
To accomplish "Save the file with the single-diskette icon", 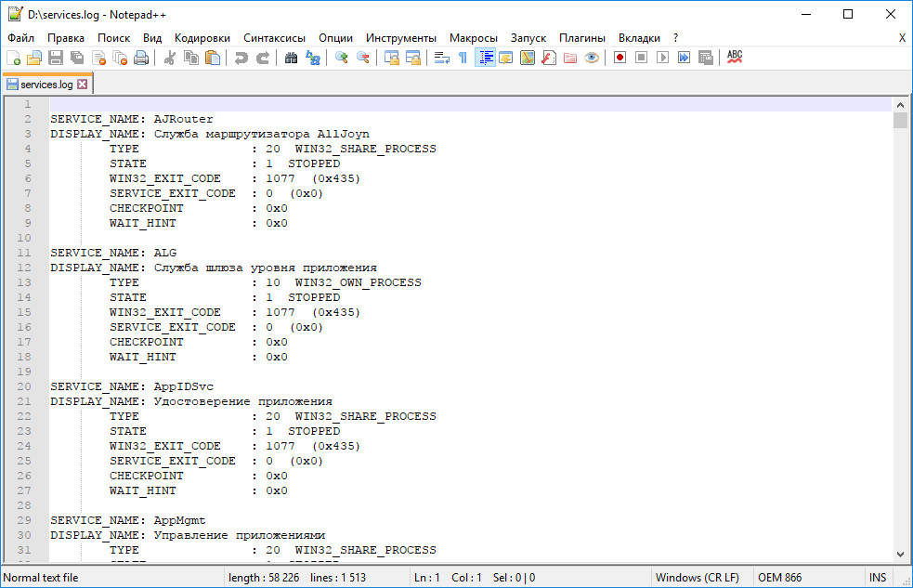I will click(56, 58).
